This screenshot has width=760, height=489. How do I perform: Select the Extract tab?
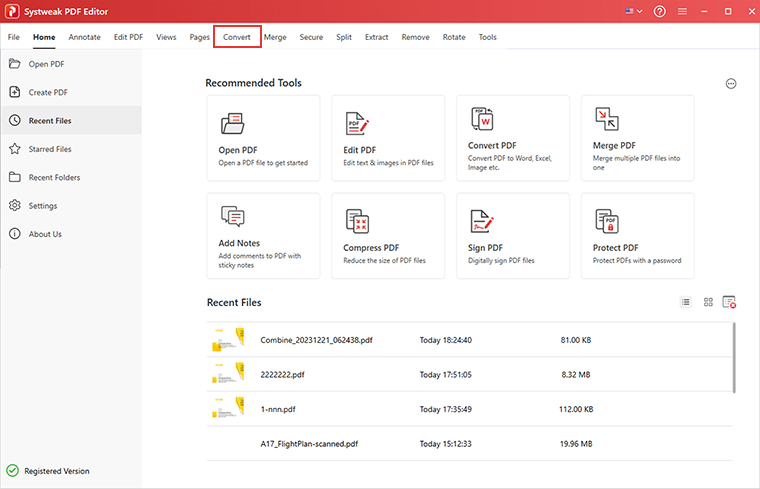(x=377, y=37)
